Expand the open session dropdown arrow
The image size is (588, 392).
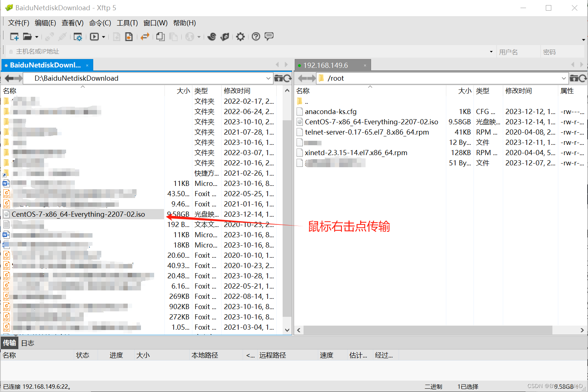(x=36, y=37)
